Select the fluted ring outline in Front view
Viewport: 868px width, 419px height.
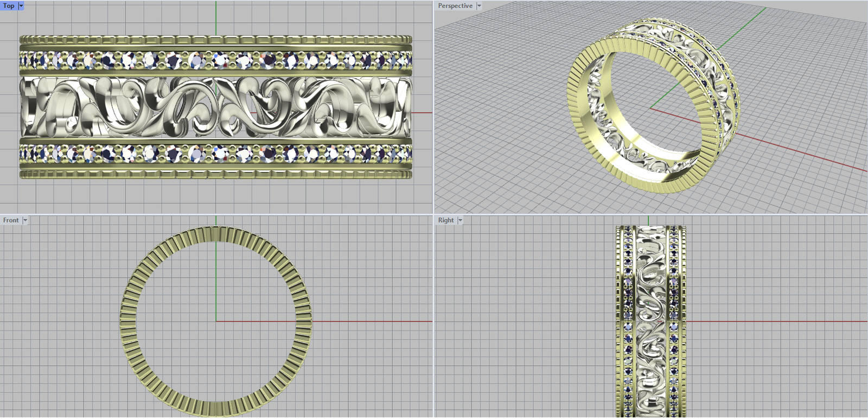click(x=128, y=321)
